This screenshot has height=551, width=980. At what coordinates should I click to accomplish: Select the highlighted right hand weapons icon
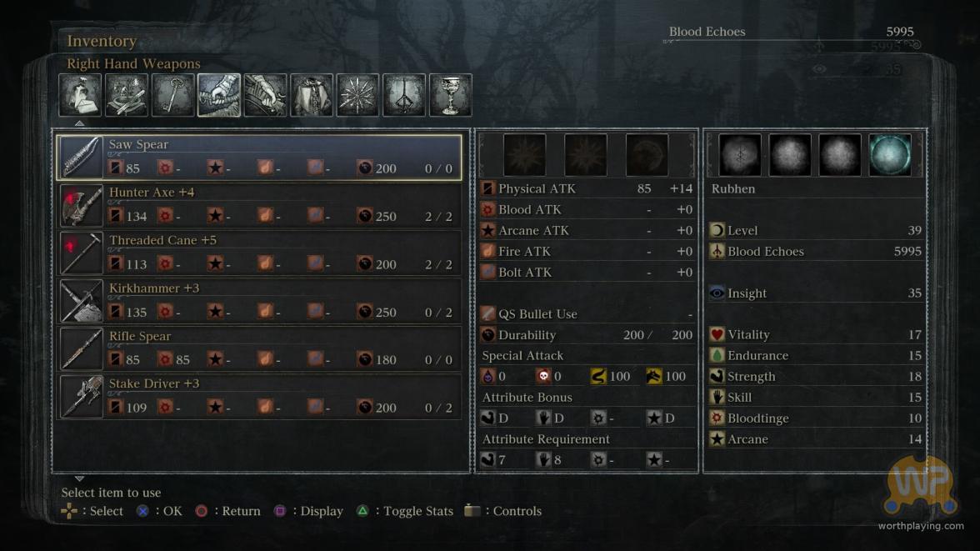[x=219, y=95]
